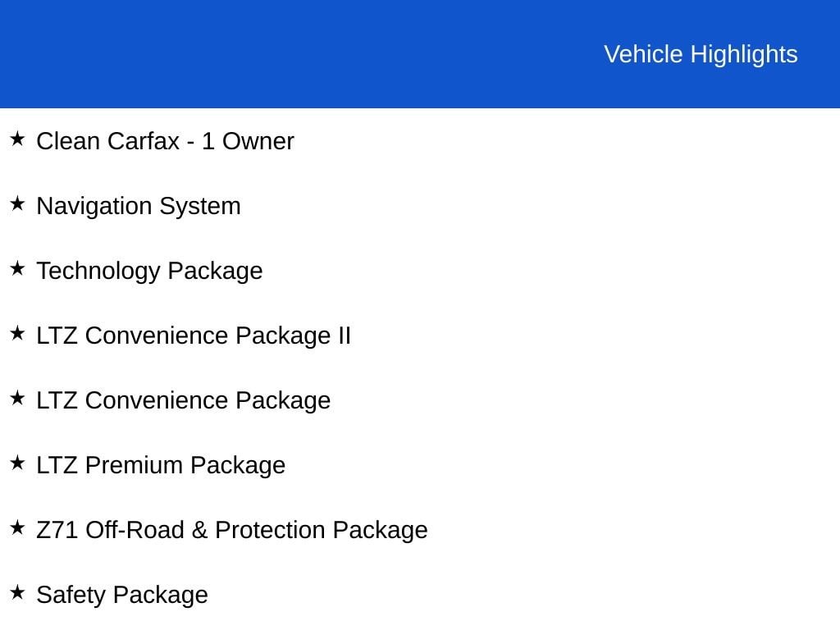This screenshot has height=630, width=840.
Task: Click the Safety Package text
Action: click(122, 596)
